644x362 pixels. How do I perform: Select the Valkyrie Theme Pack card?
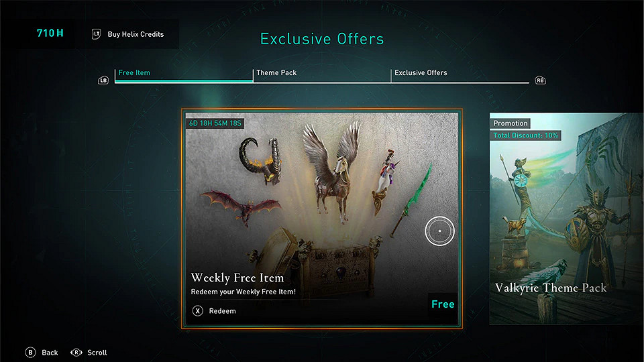(566, 219)
